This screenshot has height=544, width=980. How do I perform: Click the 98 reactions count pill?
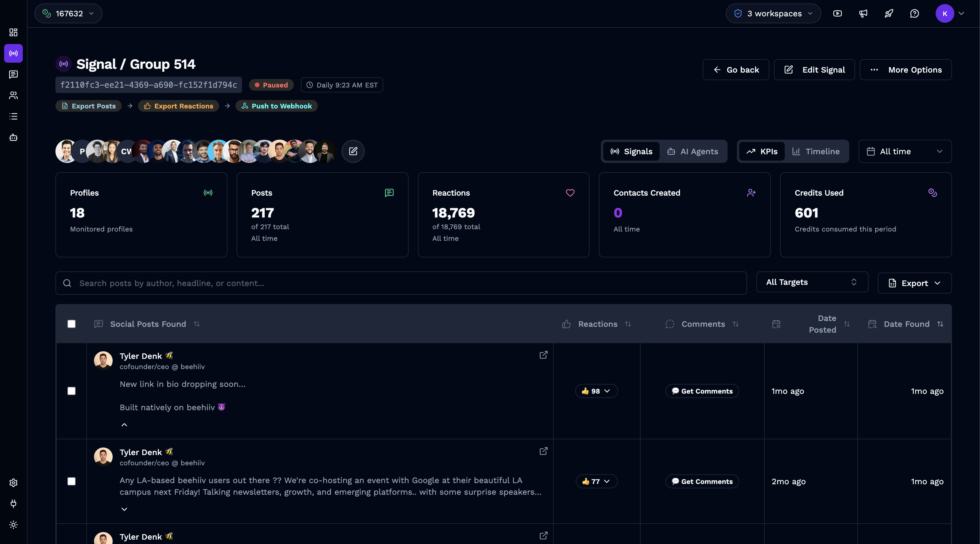tap(596, 391)
